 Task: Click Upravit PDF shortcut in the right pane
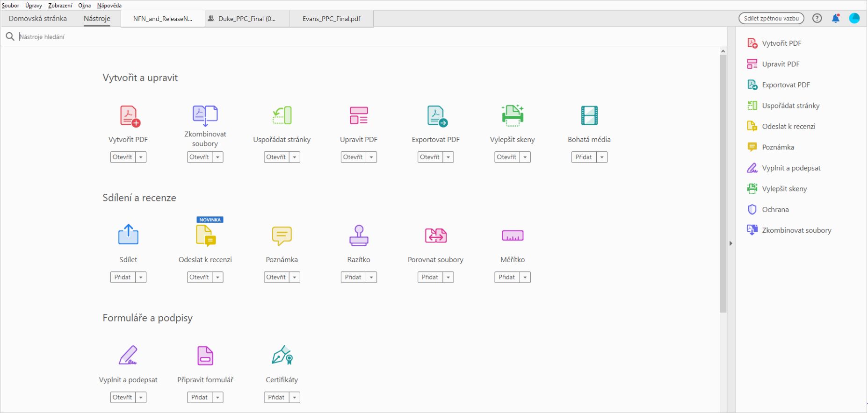click(774, 64)
